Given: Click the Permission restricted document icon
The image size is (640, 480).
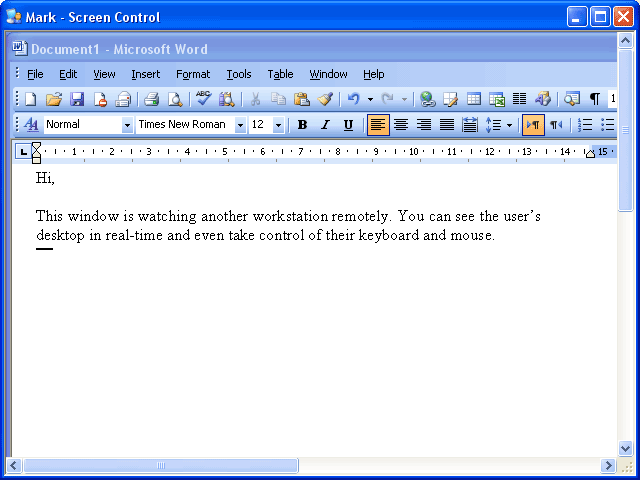Looking at the screenshot, I should (100, 99).
